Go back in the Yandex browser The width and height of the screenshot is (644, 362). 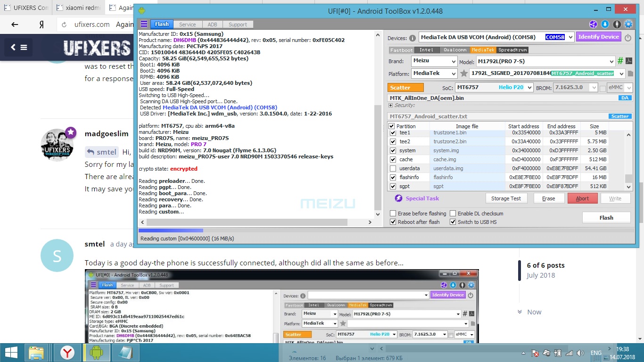tap(15, 25)
